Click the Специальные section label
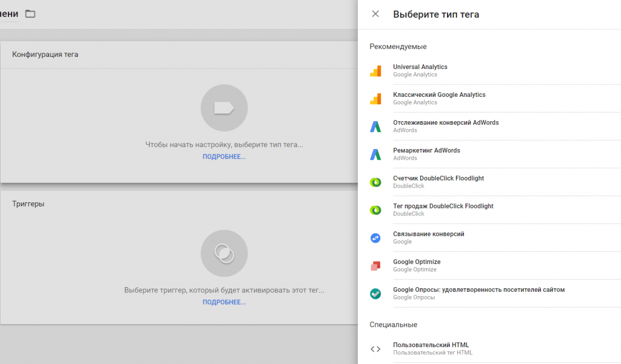Image resolution: width=621 pixels, height=364 pixels. (x=393, y=325)
